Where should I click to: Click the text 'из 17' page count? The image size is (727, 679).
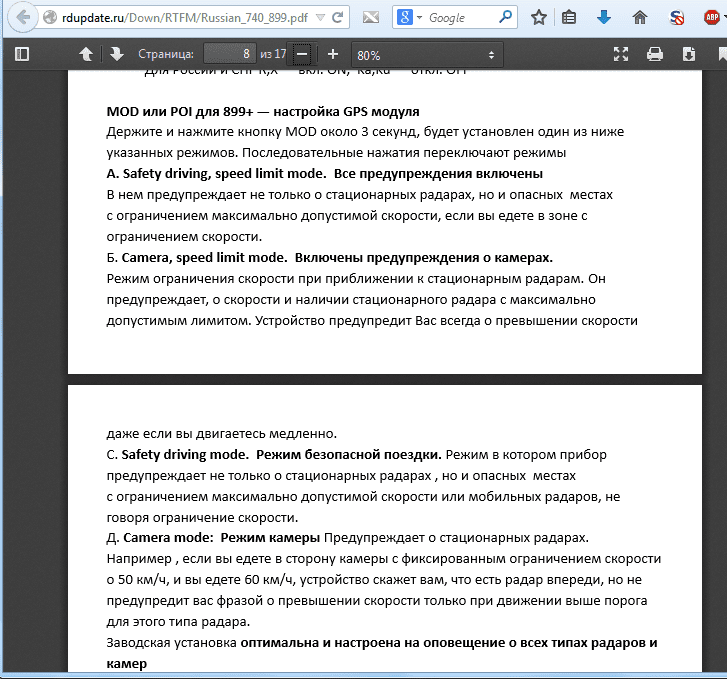click(x=273, y=54)
